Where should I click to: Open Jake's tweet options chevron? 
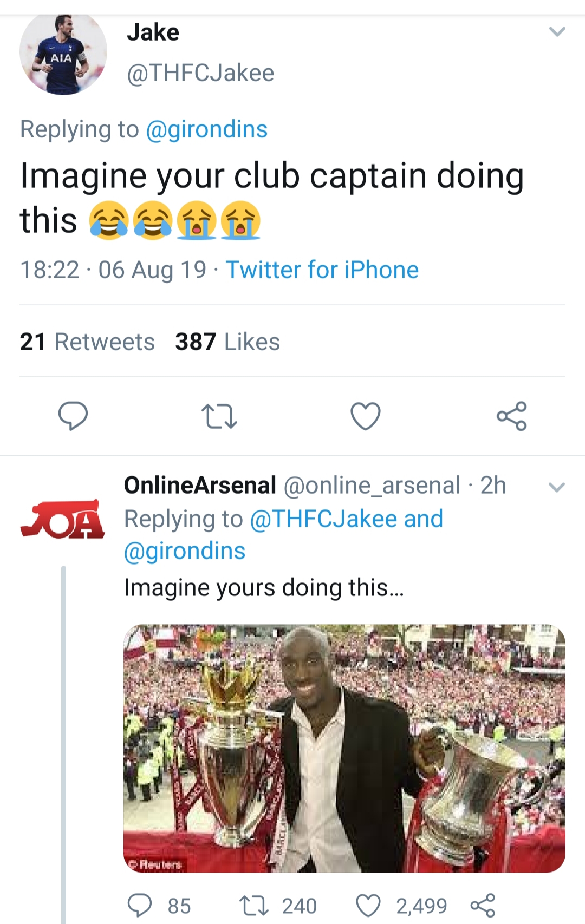pyautogui.click(x=557, y=32)
